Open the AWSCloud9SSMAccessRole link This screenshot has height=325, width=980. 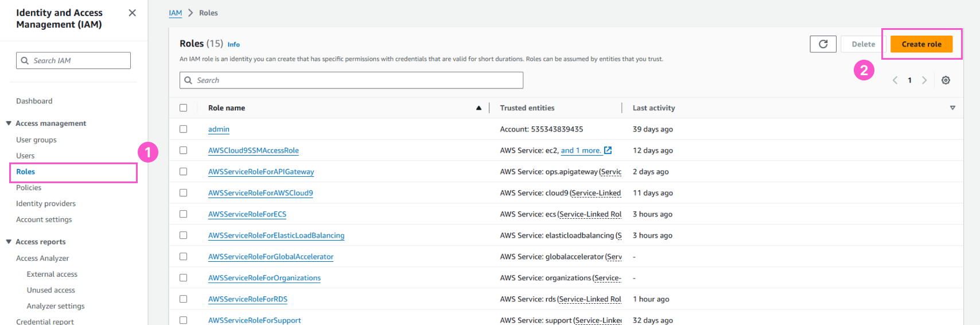[x=254, y=150]
